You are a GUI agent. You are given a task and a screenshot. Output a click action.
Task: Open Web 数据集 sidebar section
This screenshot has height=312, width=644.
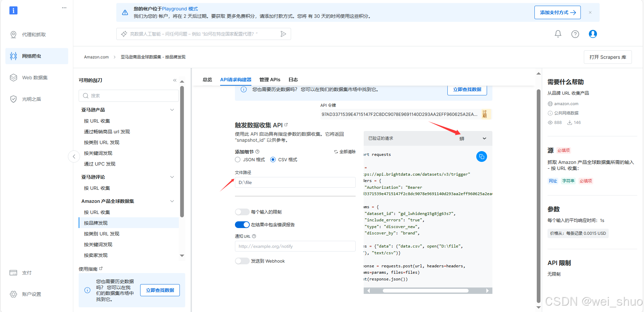click(x=37, y=78)
